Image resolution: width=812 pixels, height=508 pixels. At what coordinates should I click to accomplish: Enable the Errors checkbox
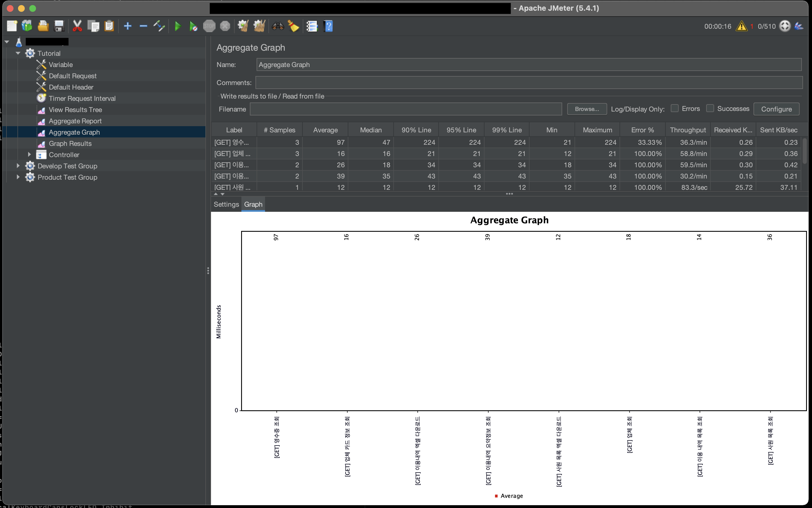pos(674,108)
